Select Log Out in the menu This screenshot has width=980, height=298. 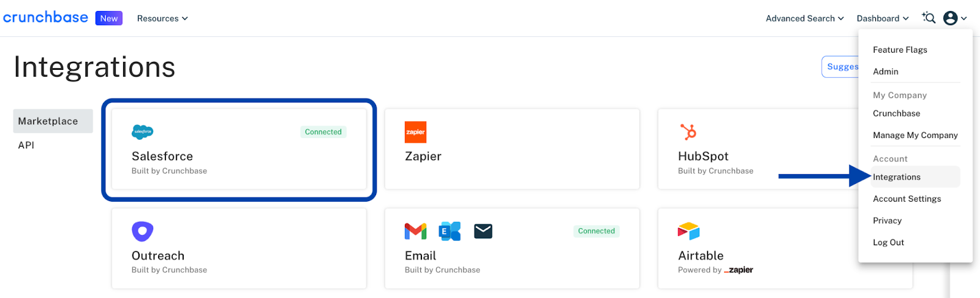888,242
